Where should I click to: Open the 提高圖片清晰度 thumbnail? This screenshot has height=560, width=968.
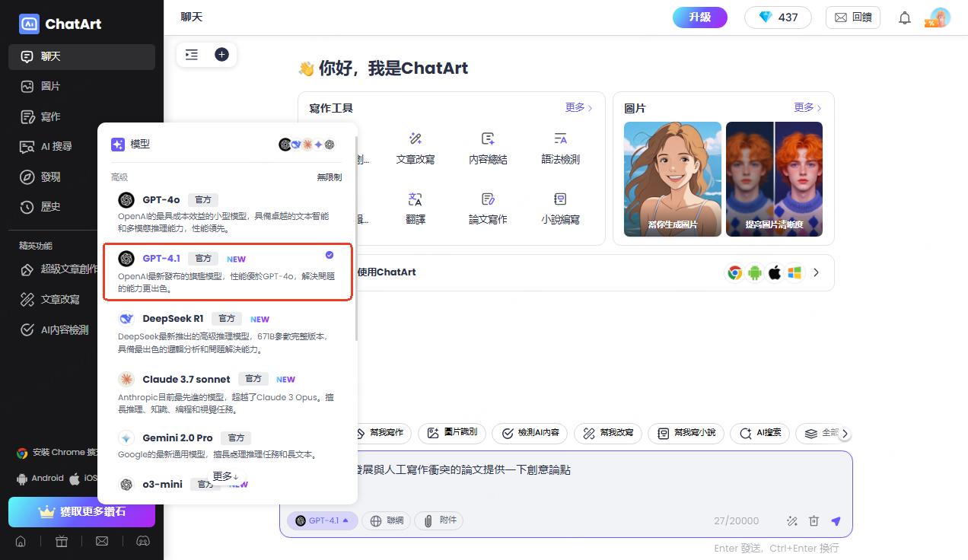click(774, 179)
